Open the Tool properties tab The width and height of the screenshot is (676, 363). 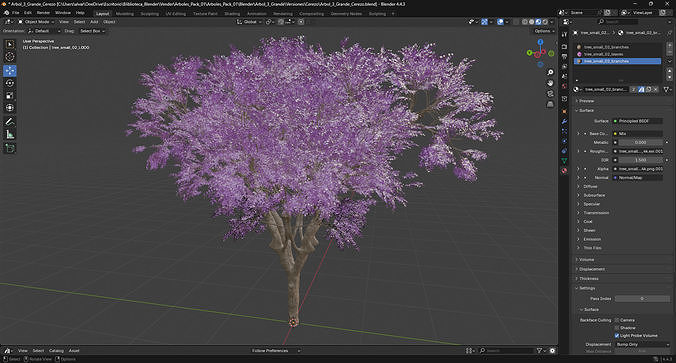pyautogui.click(x=564, y=34)
